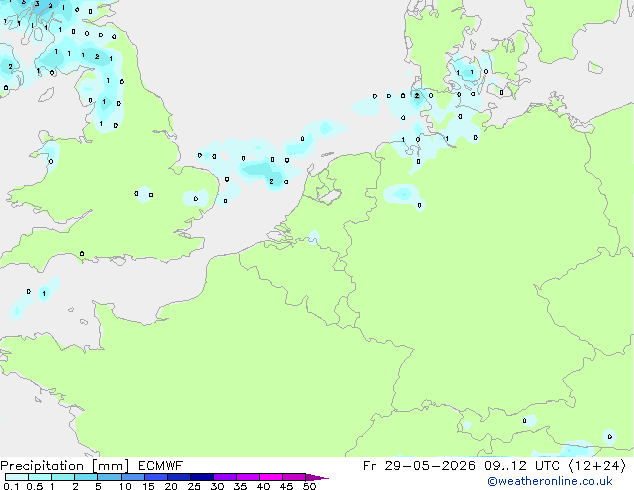Viewport: 634px width, 490px height.
Task: Choose the 10–15 mm legend color swatch
Action: (x=133, y=477)
